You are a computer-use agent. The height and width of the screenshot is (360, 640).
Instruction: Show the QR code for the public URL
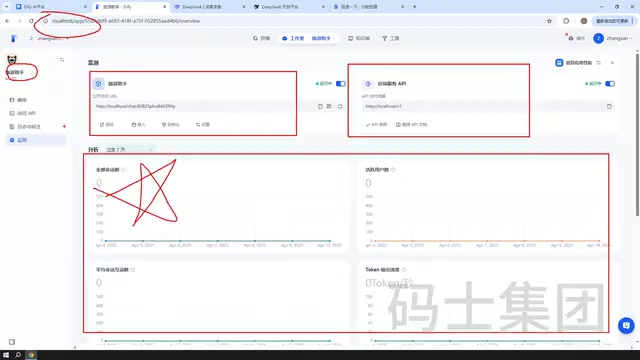(329, 107)
